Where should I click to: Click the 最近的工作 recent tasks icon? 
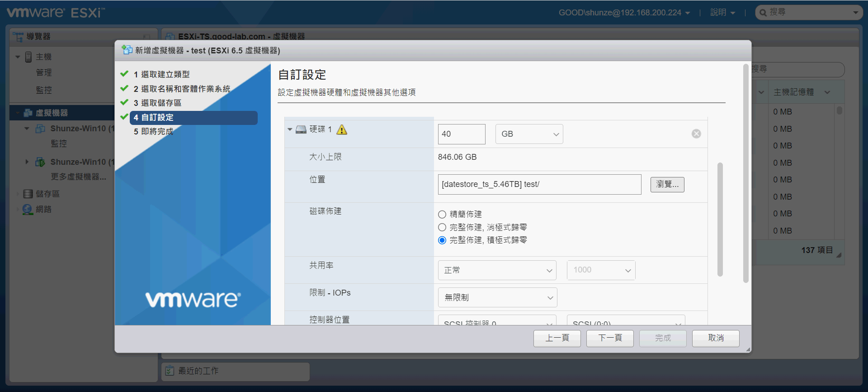click(170, 371)
